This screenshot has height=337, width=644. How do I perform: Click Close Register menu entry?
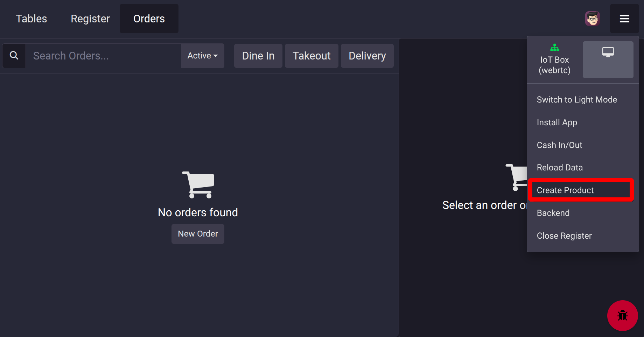point(564,236)
